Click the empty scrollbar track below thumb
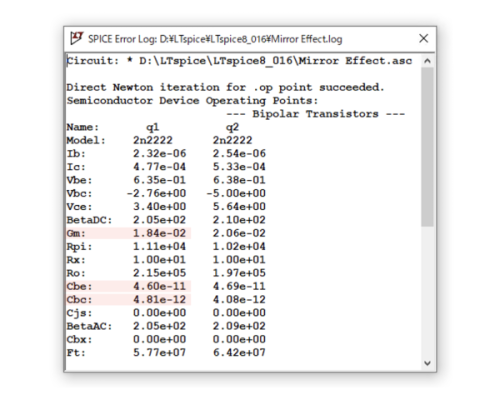Image resolution: width=500 pixels, height=400 pixels. tap(427, 292)
